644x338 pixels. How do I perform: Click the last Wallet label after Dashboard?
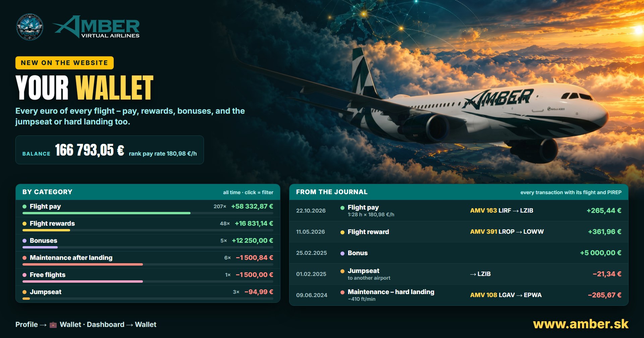click(x=146, y=325)
